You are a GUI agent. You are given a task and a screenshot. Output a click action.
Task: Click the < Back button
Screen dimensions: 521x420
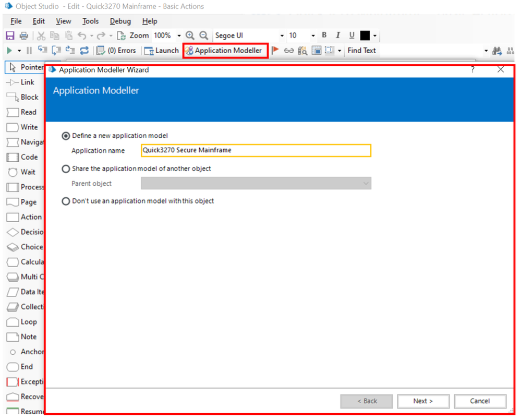pos(367,401)
